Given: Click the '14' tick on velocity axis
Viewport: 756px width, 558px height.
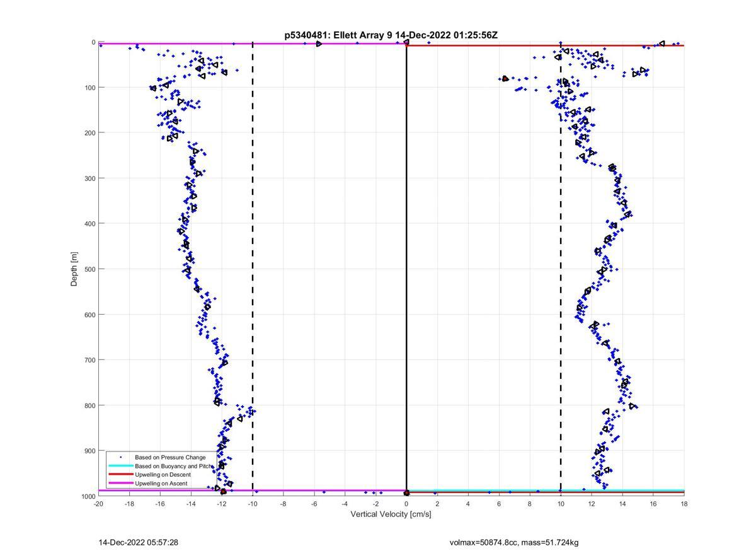Looking at the screenshot, I should pyautogui.click(x=622, y=504).
